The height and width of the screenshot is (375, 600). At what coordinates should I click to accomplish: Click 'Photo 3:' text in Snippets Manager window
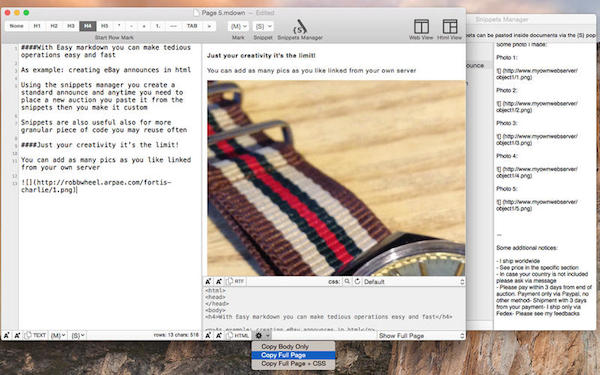click(507, 123)
